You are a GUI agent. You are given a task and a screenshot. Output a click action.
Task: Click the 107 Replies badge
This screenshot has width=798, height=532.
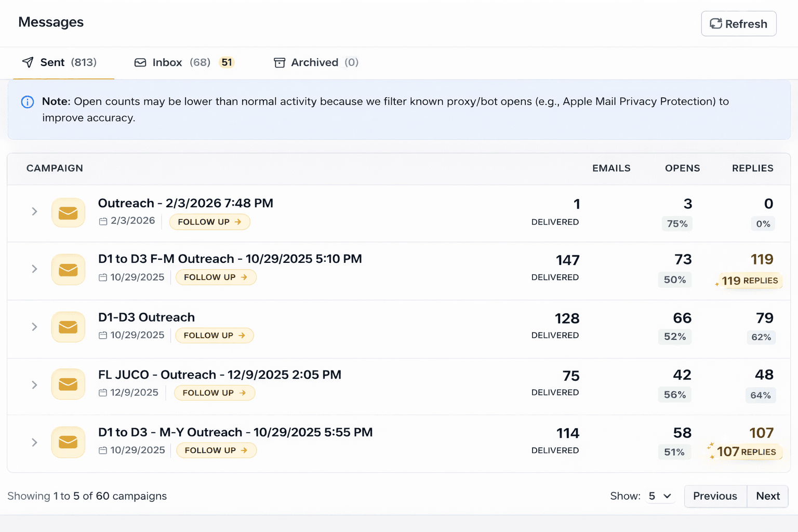746,452
